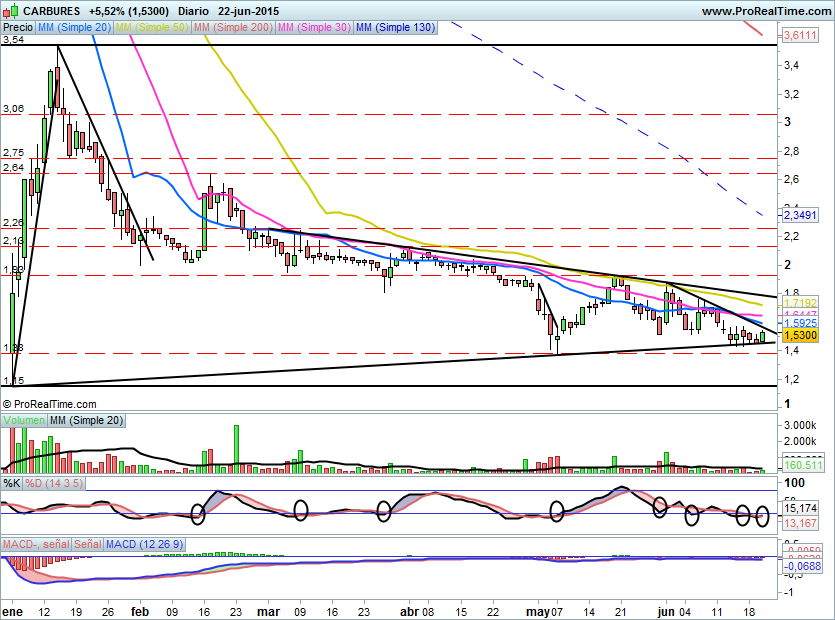Click the Diario timeframe text
Image resolution: width=835 pixels, height=620 pixels.
(x=194, y=10)
